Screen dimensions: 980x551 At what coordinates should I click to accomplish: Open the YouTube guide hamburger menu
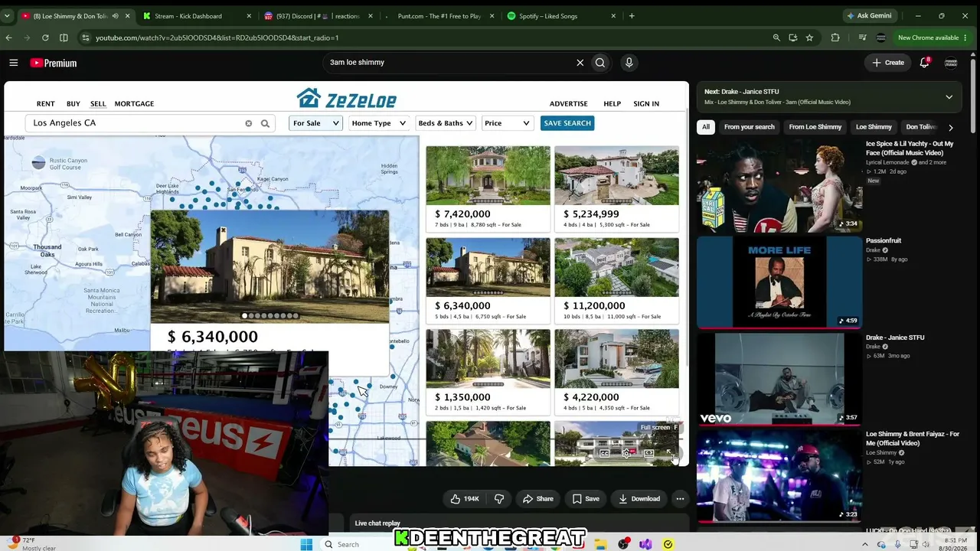(14, 63)
